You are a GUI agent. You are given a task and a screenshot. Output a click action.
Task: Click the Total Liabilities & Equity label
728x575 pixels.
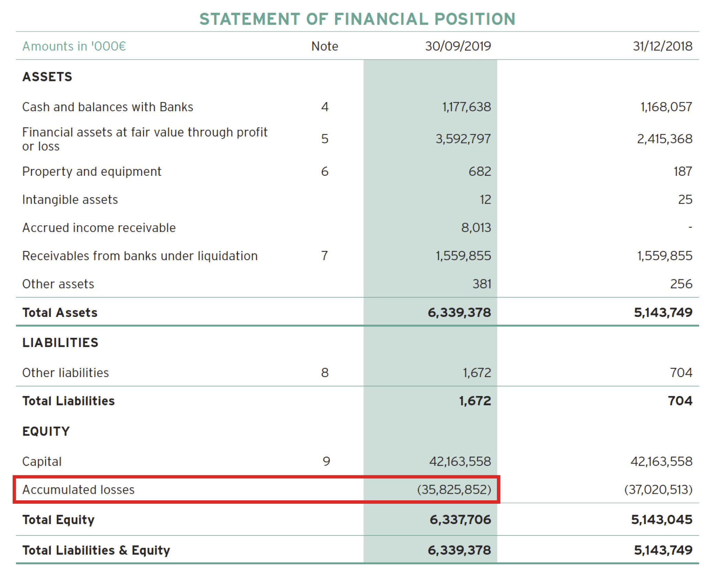96,550
